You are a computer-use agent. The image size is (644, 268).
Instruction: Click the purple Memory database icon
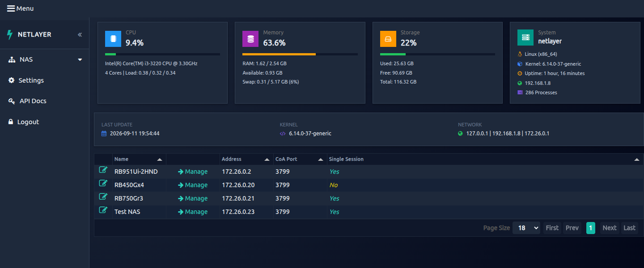[x=250, y=39]
